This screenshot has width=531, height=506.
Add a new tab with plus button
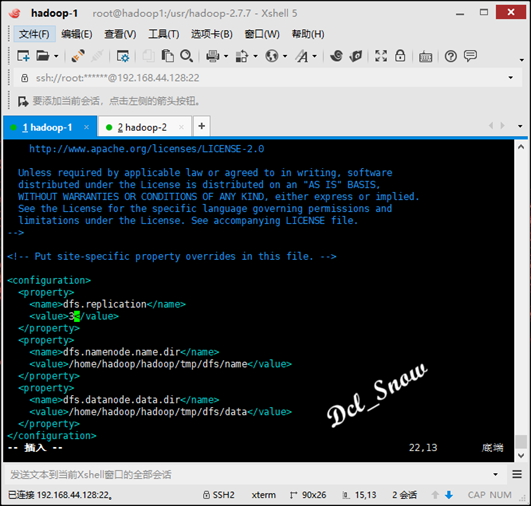pos(201,126)
